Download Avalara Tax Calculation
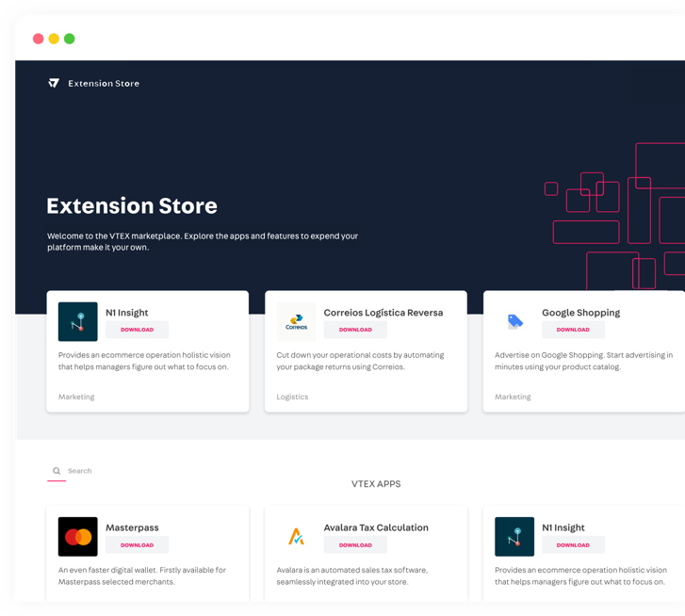This screenshot has width=685, height=616. pyautogui.click(x=355, y=544)
